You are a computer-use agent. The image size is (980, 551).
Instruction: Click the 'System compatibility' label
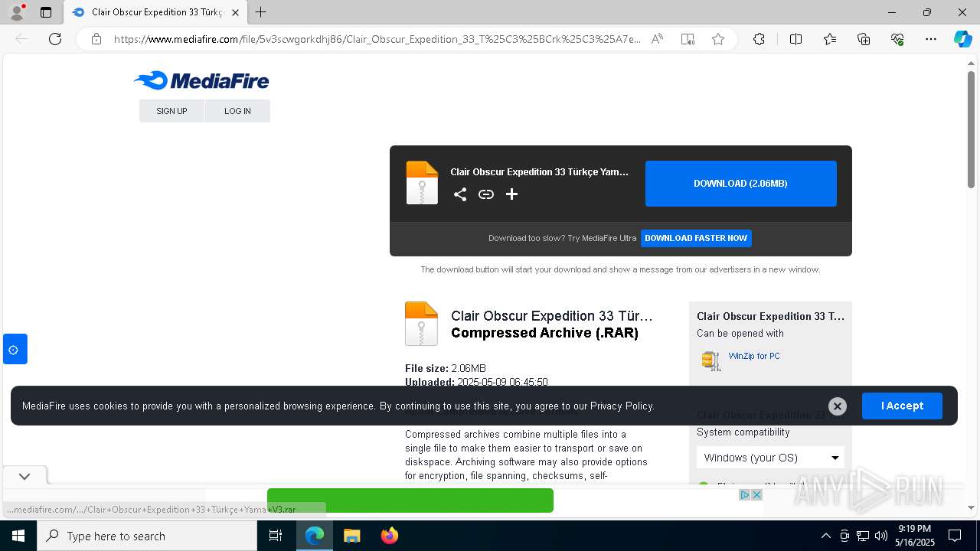743,432
